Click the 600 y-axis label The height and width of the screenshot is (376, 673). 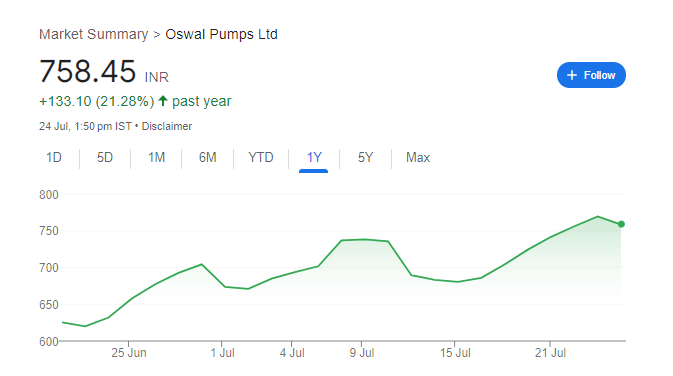49,342
